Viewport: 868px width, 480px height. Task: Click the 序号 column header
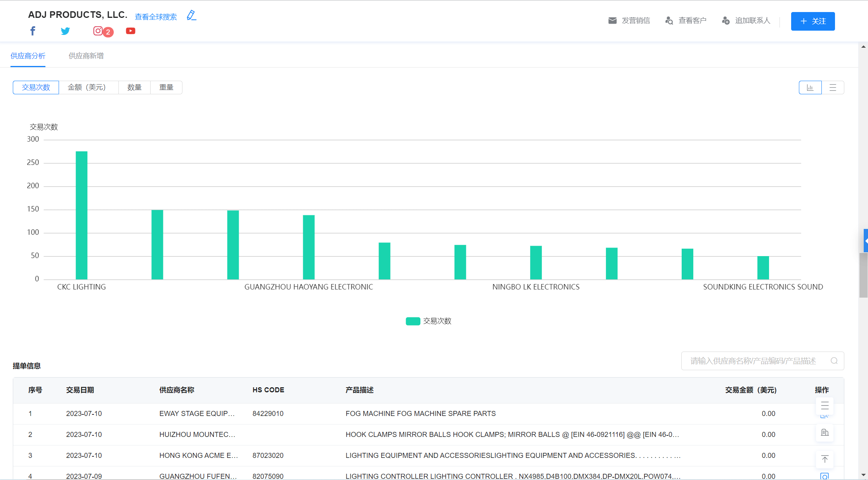35,390
